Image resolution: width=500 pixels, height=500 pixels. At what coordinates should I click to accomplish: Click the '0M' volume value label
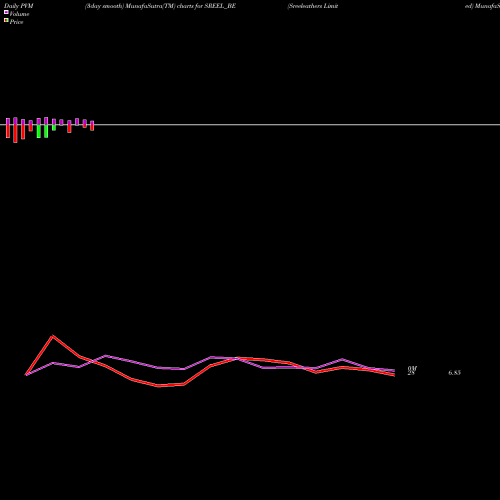coord(412,368)
